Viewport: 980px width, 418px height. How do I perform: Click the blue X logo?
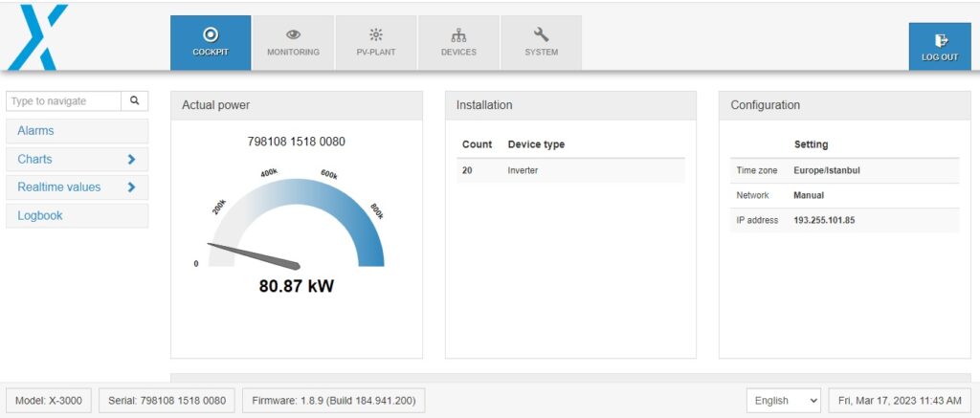click(x=37, y=37)
